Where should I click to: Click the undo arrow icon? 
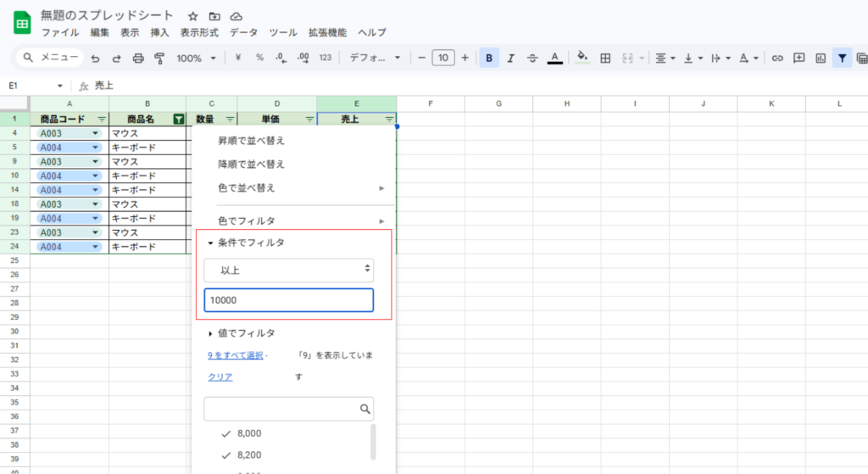95,59
